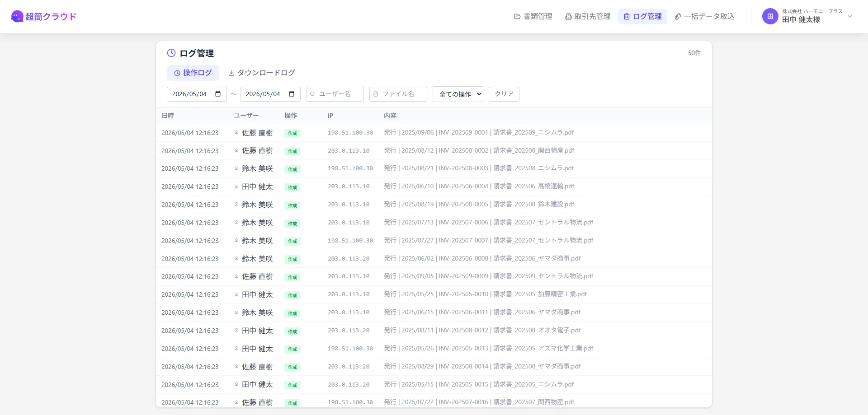Select 請求書_202508_関西物産.pdf entry for INV-202508-0002
868x415 pixels.
pos(533,151)
